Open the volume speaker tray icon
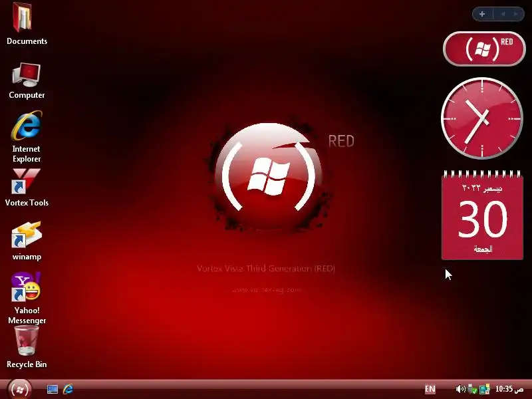The height and width of the screenshot is (399, 532). point(460,389)
